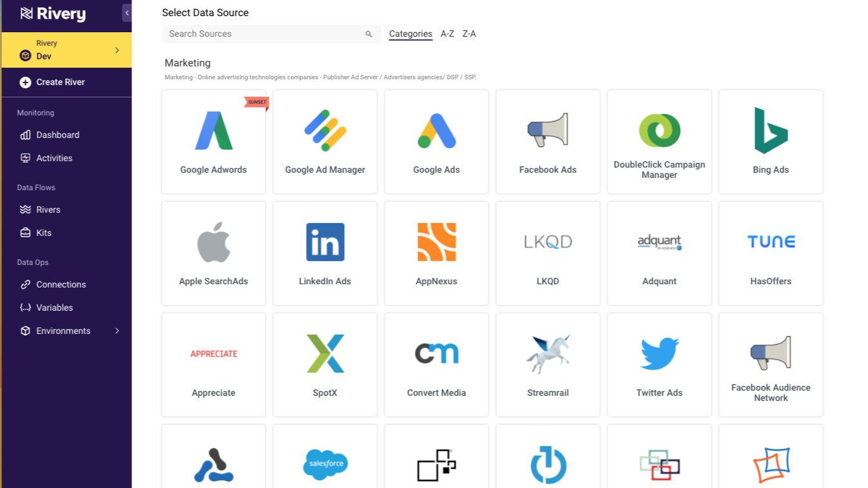
Task: Collapse the sidebar with the chevron button
Action: pos(127,13)
